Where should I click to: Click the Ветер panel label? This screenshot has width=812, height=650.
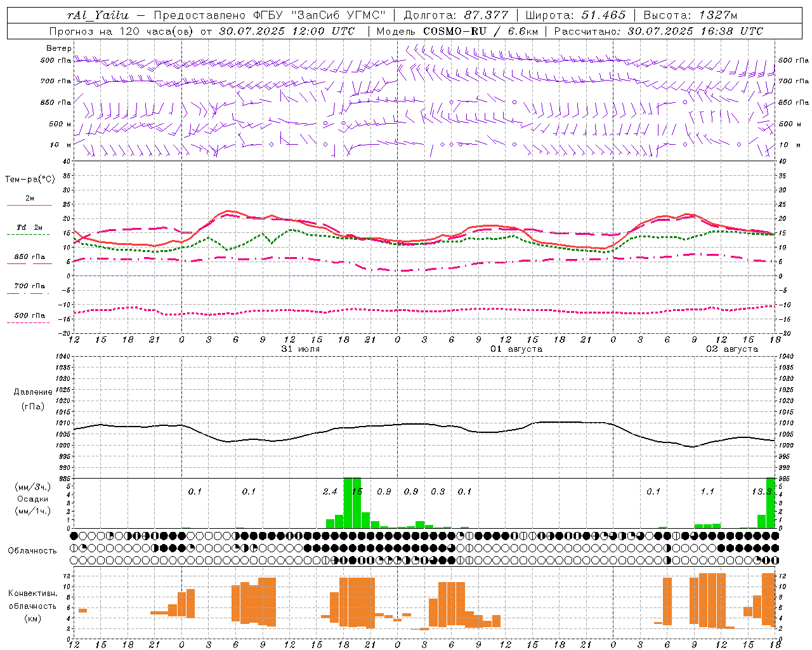coord(59,48)
